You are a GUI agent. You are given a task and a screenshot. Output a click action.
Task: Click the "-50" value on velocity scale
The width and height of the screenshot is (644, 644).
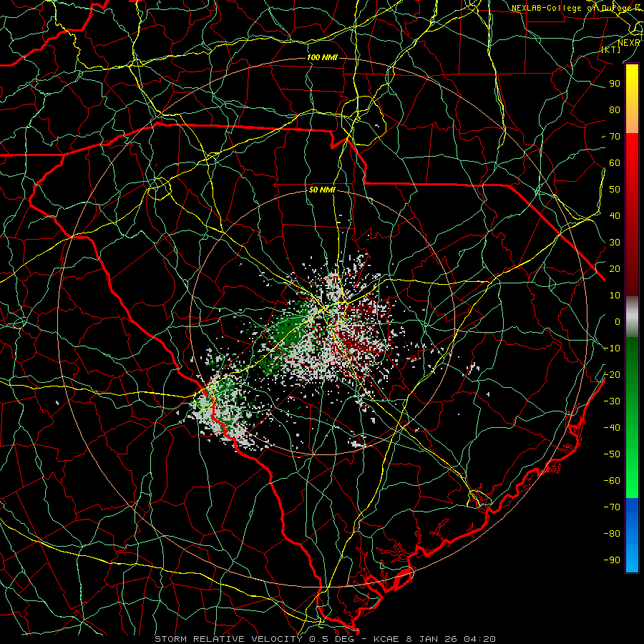coord(612,454)
